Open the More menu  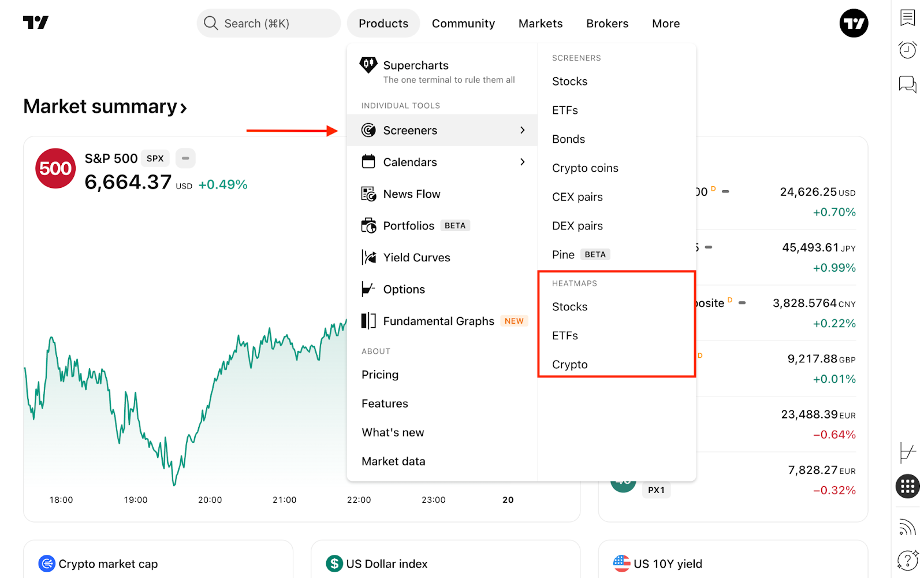666,23
